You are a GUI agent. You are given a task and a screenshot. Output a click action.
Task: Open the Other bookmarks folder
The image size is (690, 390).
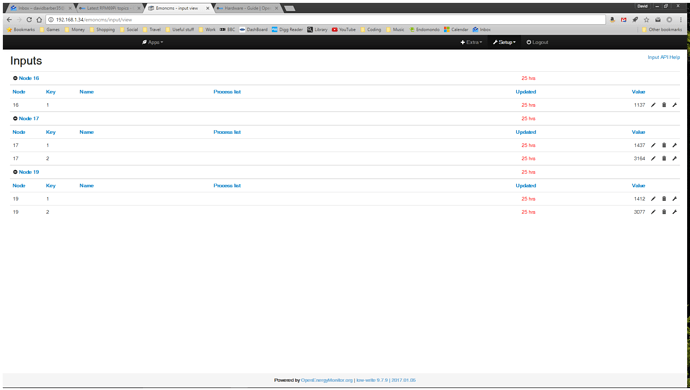coord(661,29)
